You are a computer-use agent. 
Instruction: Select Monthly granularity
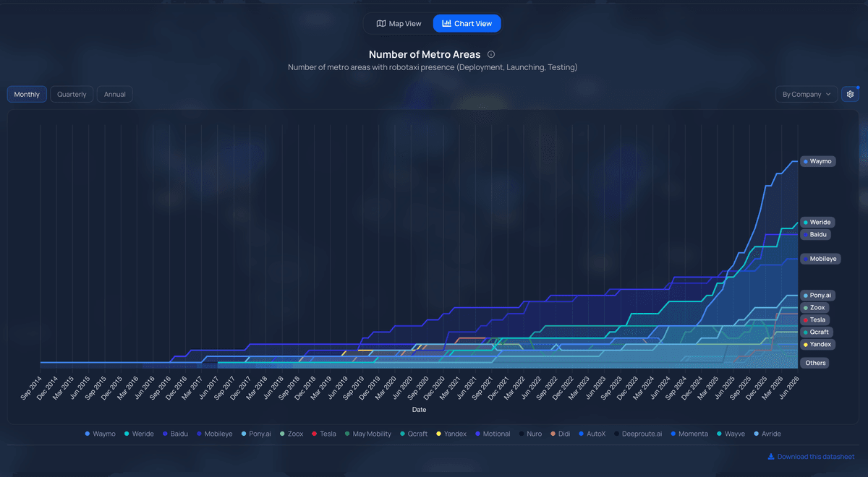27,95
